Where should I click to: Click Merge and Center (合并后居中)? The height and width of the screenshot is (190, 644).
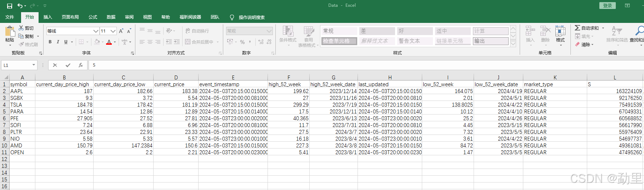pos(199,42)
